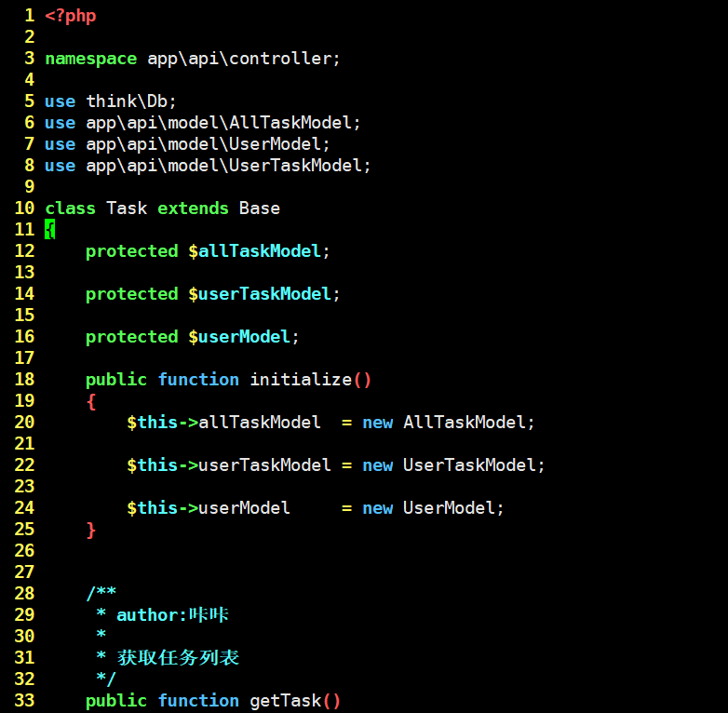Click 'use' keyword on line 8

click(60, 166)
